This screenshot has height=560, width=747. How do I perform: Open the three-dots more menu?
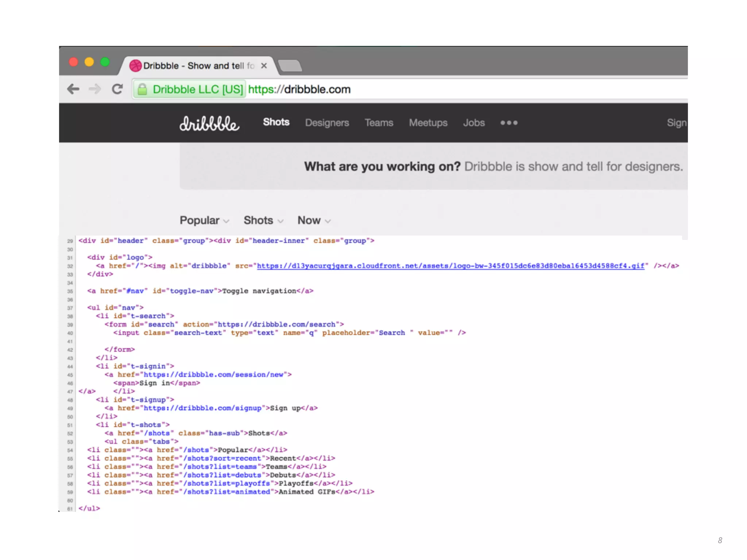click(509, 123)
